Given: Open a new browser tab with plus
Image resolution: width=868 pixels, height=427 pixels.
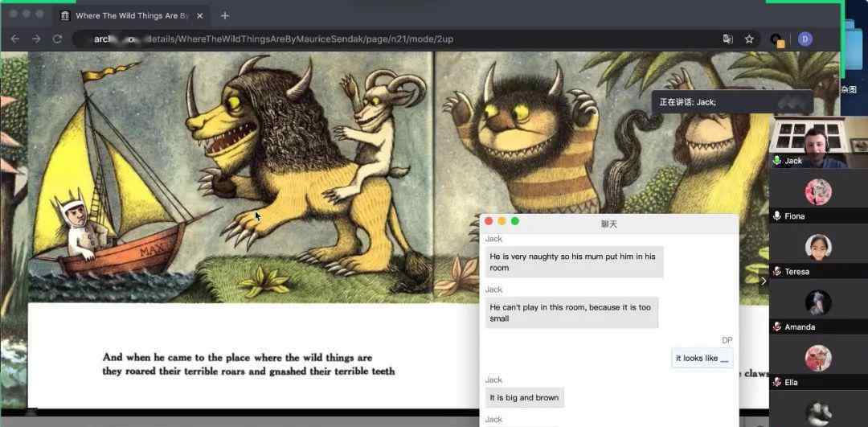Looking at the screenshot, I should click(x=225, y=15).
